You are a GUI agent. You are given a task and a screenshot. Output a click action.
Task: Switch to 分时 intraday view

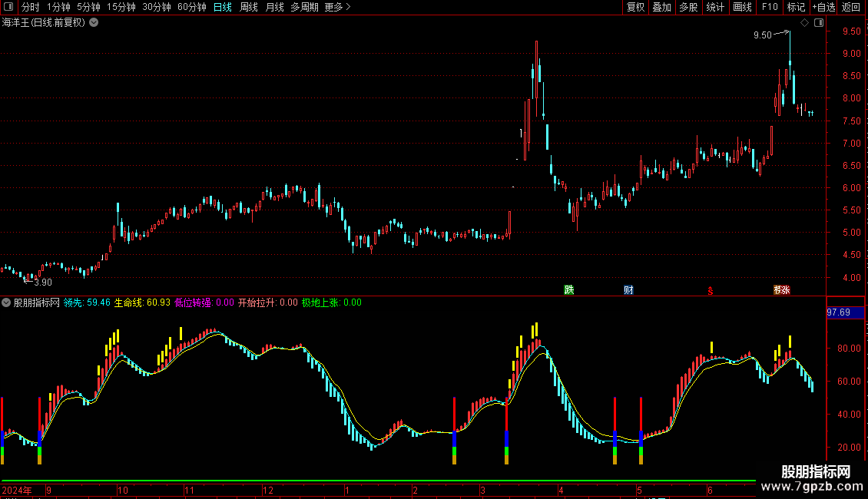click(31, 7)
